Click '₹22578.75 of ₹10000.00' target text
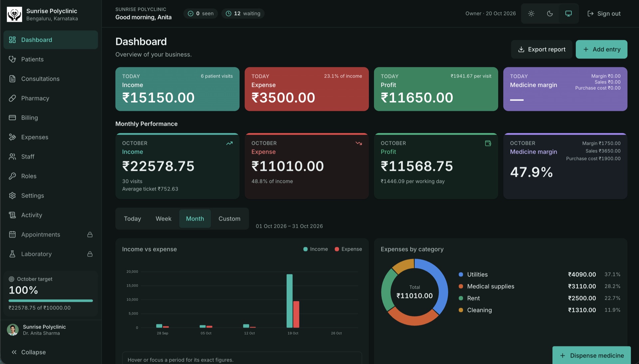639x364 pixels. coord(40,308)
